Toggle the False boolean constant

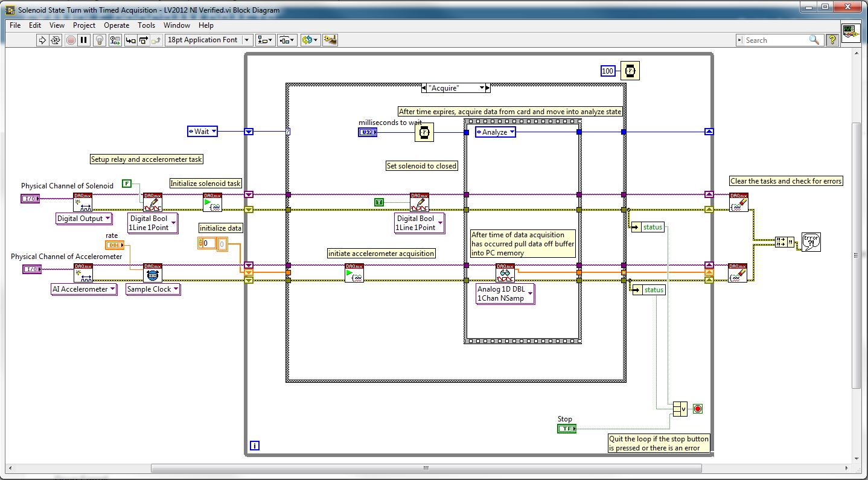point(126,184)
